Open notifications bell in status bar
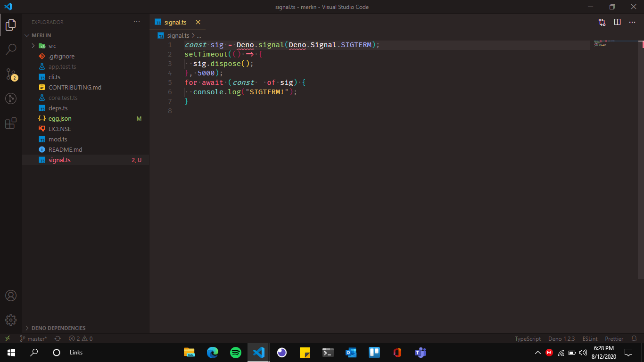 pos(634,338)
